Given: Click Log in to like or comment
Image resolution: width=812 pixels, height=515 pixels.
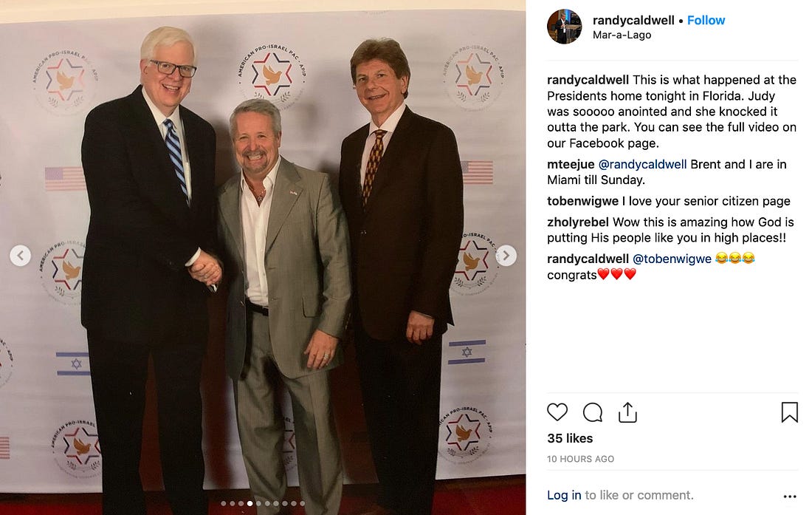Looking at the screenshot, I should [x=564, y=495].
